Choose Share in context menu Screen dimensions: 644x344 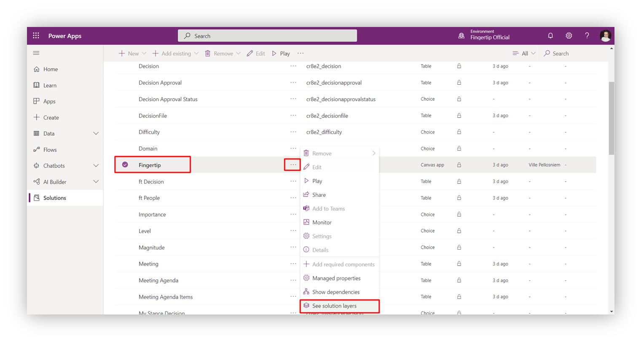pos(340,195)
